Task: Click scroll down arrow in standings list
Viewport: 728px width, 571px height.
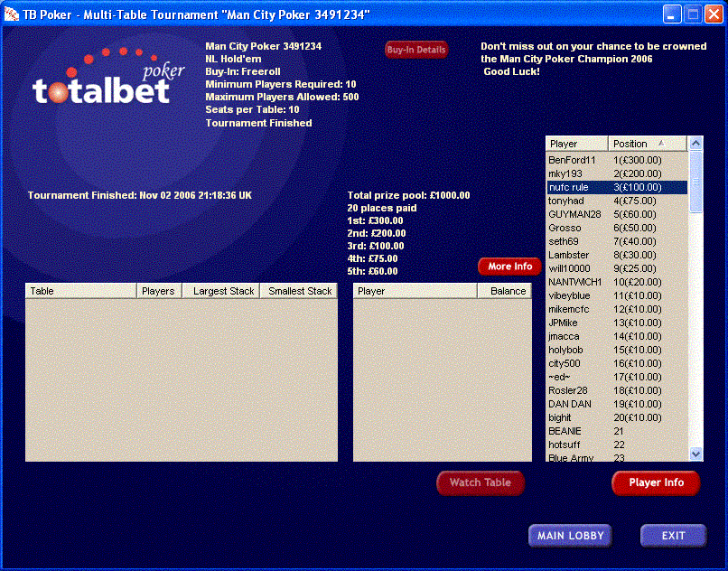Action: click(x=695, y=454)
